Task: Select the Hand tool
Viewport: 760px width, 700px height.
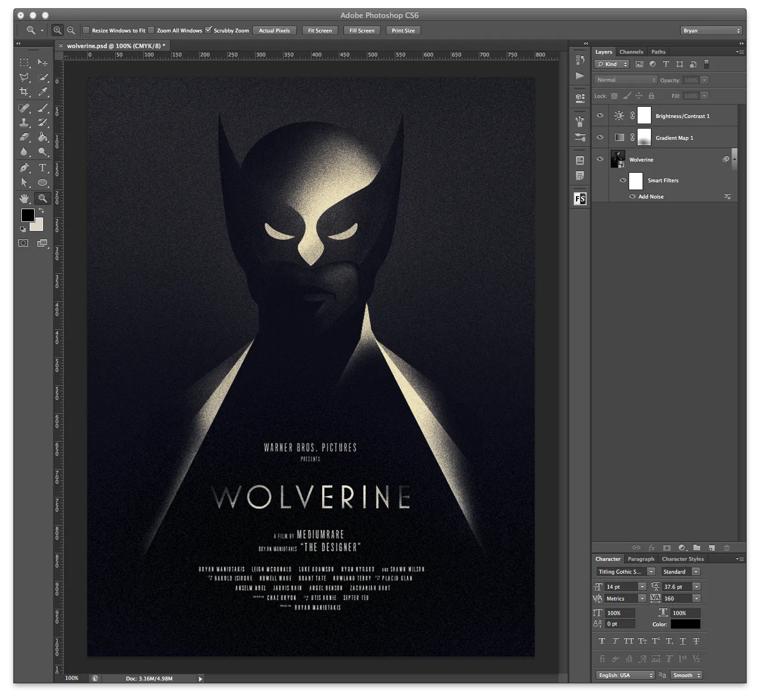Action: (24, 198)
